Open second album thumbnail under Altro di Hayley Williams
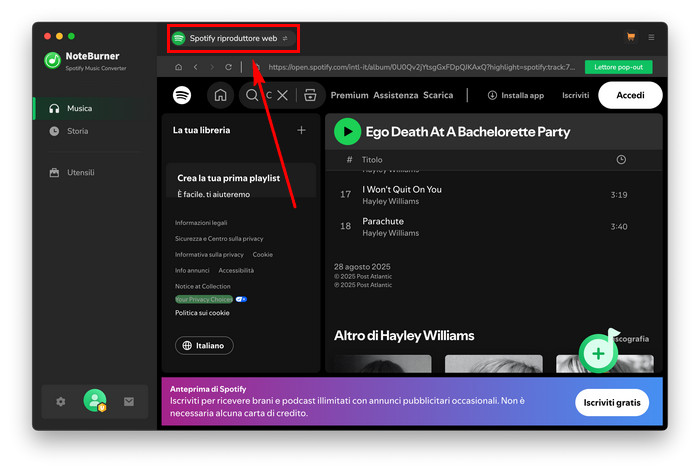The width and height of the screenshot is (700, 473). click(494, 364)
